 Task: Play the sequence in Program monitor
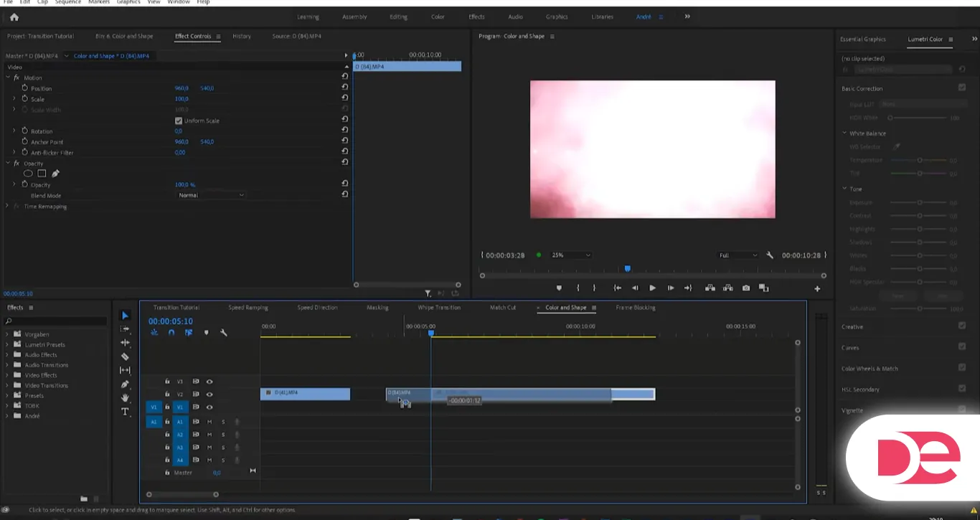(652, 288)
